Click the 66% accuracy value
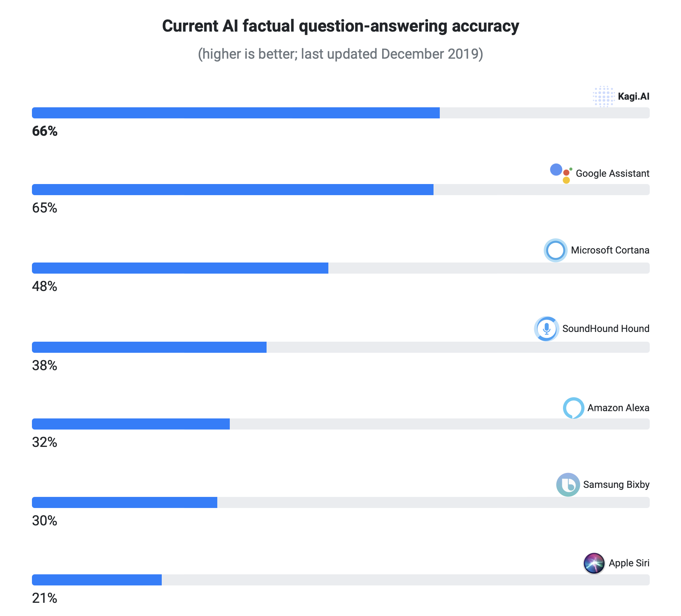681x616 pixels. point(45,131)
